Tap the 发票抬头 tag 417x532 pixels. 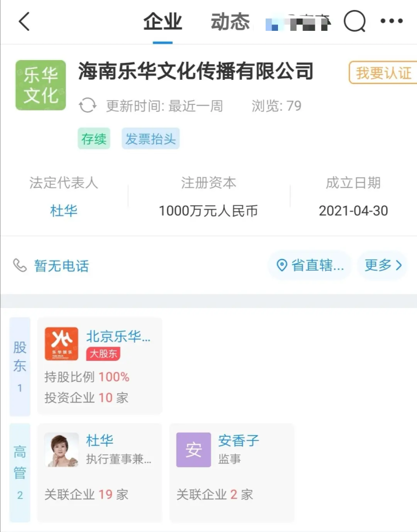coord(150,138)
